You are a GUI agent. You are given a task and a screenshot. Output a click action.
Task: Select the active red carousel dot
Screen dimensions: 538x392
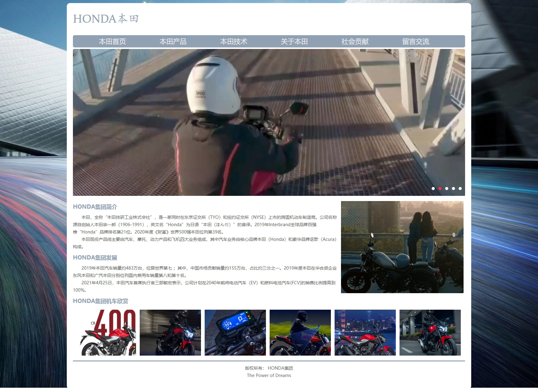(x=440, y=189)
